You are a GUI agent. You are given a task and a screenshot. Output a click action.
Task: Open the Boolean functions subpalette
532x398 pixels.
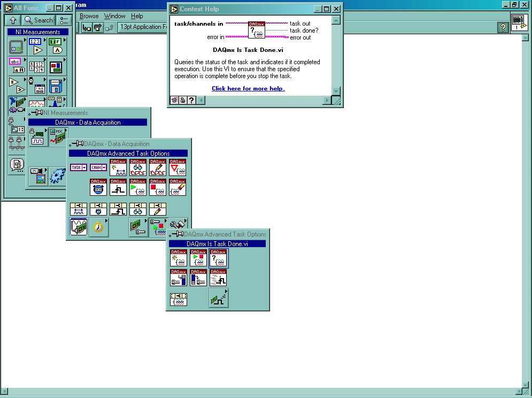[57, 47]
